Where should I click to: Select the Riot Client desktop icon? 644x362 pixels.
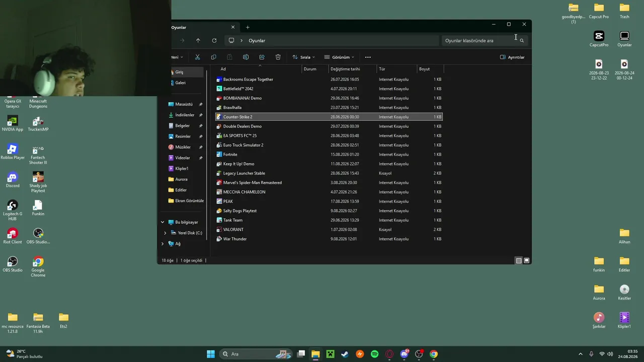tap(13, 236)
